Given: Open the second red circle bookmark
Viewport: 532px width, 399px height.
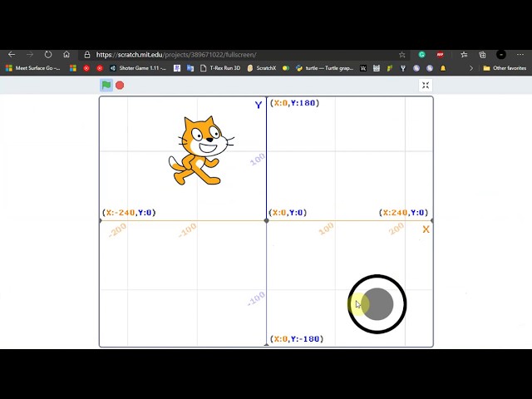Looking at the screenshot, I should point(100,68).
